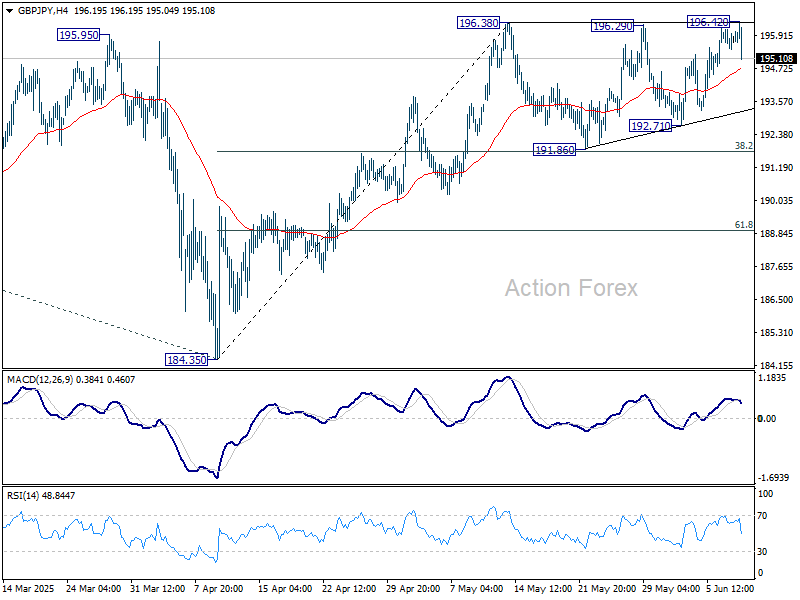Click the 196.290 price label

[612, 26]
